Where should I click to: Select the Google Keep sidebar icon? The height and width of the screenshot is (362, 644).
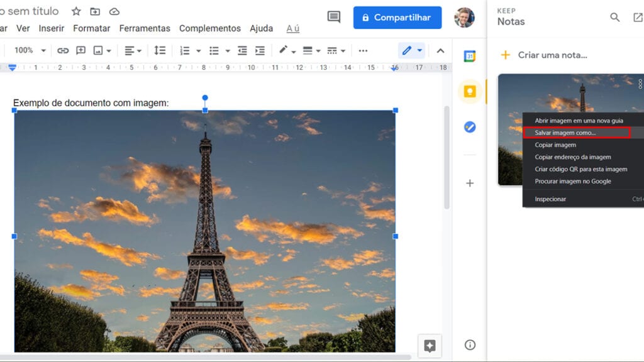[x=469, y=91]
